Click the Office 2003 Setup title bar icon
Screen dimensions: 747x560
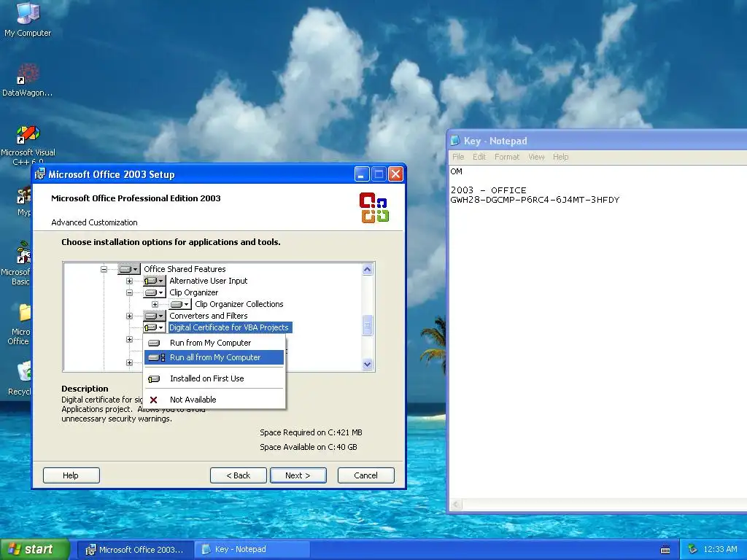coord(40,174)
